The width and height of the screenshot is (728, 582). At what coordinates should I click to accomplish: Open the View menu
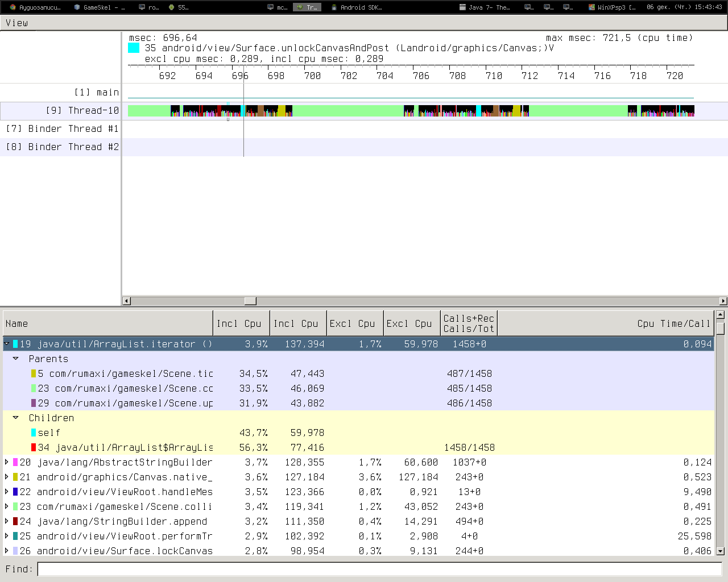pos(16,23)
